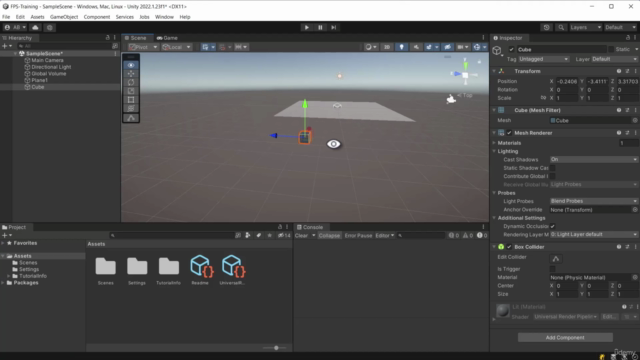
Task: Click the Pause button
Action: pos(320,27)
